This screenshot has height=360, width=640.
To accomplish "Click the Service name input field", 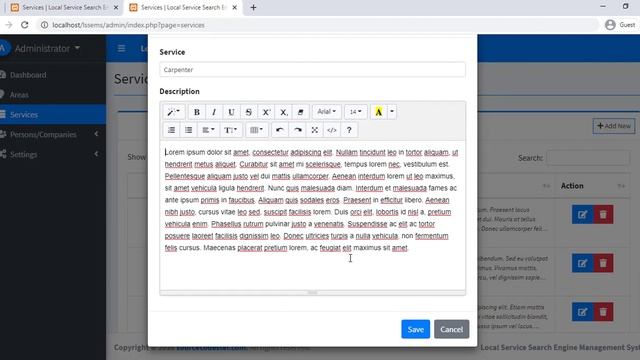I will (x=312, y=70).
